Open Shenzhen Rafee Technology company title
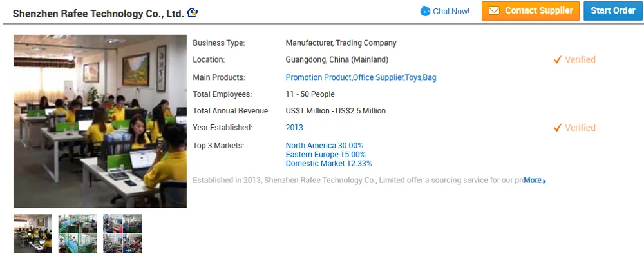 (x=98, y=14)
